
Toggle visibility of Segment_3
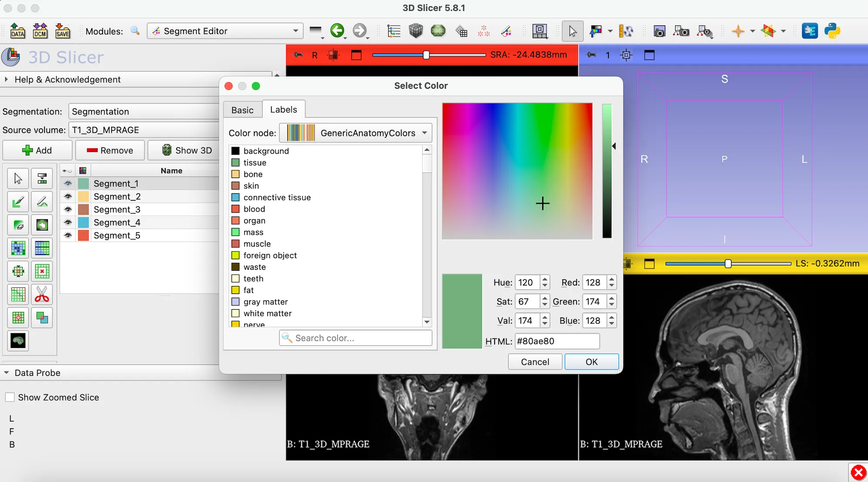[67, 209]
